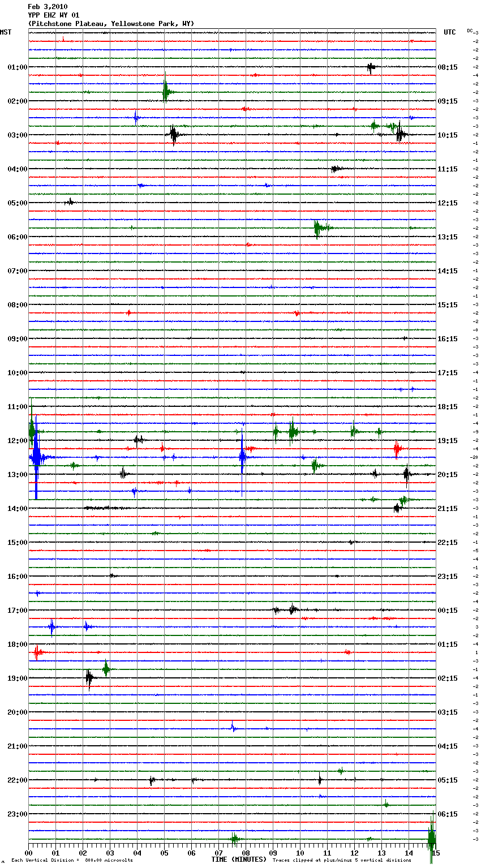Viewport: 481px width, 868px height.
Task: Select the 21:00 MST row label
Action: tap(18, 746)
